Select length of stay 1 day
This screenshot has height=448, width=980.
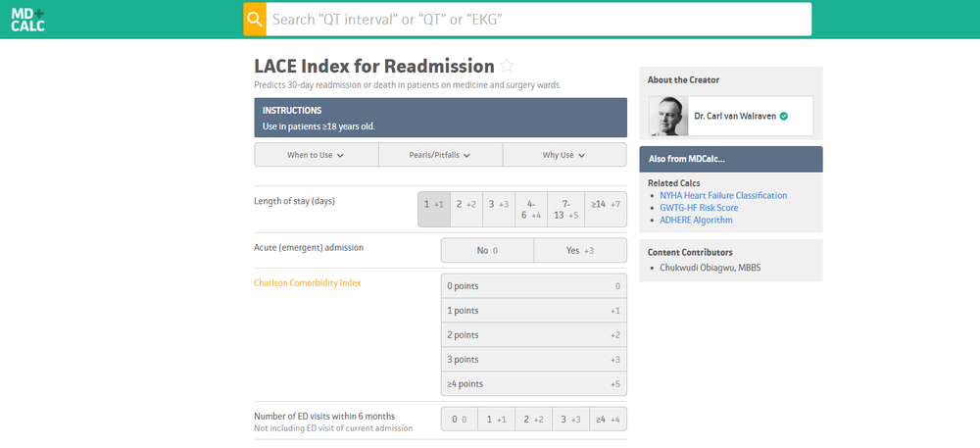434,210
